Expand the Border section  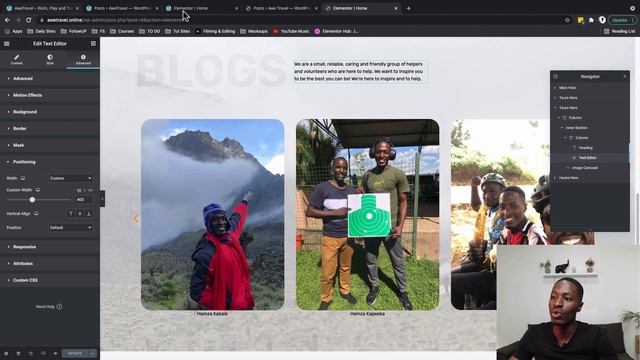coord(50,129)
